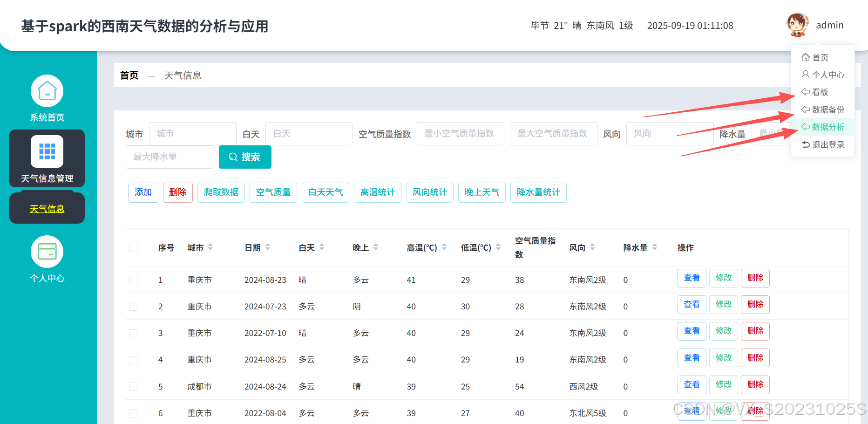The height and width of the screenshot is (424, 868).
Task: Focus the 最大降水量 input field
Action: pos(170,157)
